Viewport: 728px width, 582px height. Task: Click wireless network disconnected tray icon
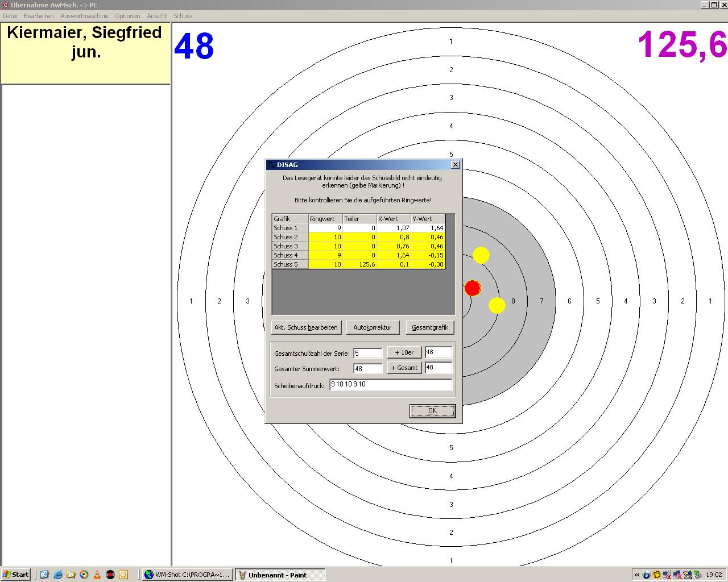667,575
